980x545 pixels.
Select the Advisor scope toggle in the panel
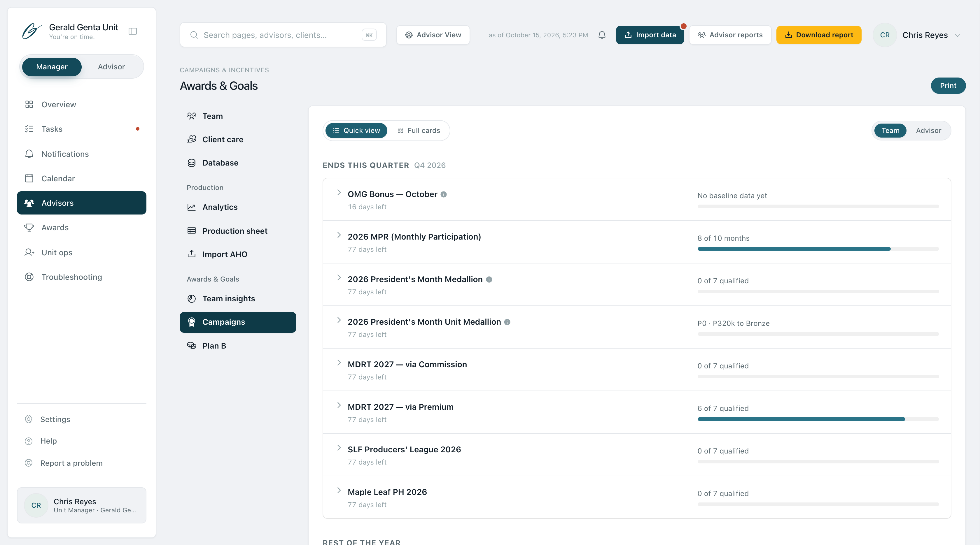coord(928,130)
